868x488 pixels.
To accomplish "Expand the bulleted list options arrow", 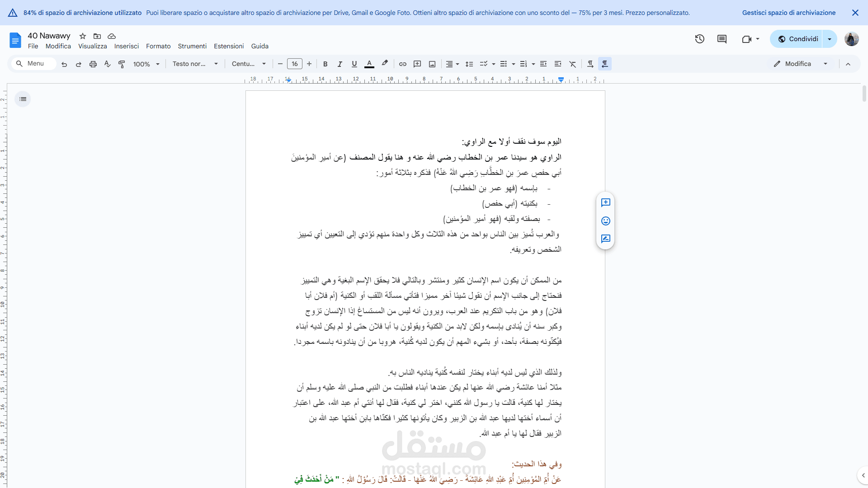I will (514, 64).
